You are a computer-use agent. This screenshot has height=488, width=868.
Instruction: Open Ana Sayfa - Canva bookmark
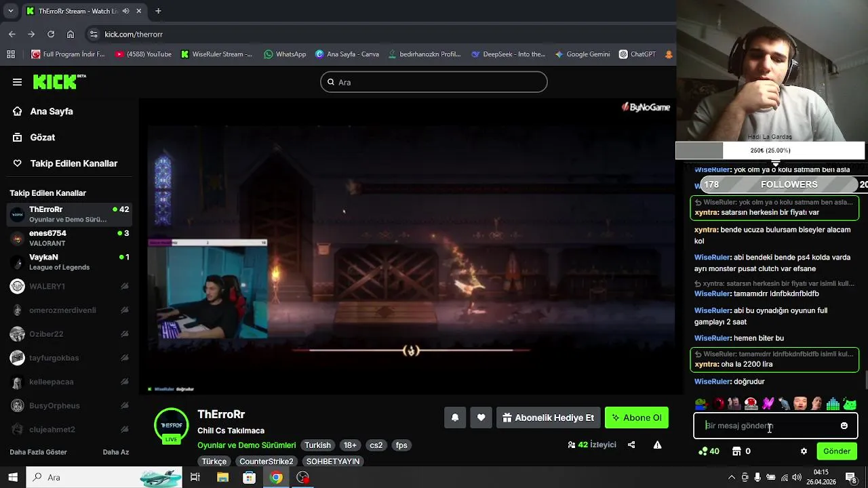point(347,54)
